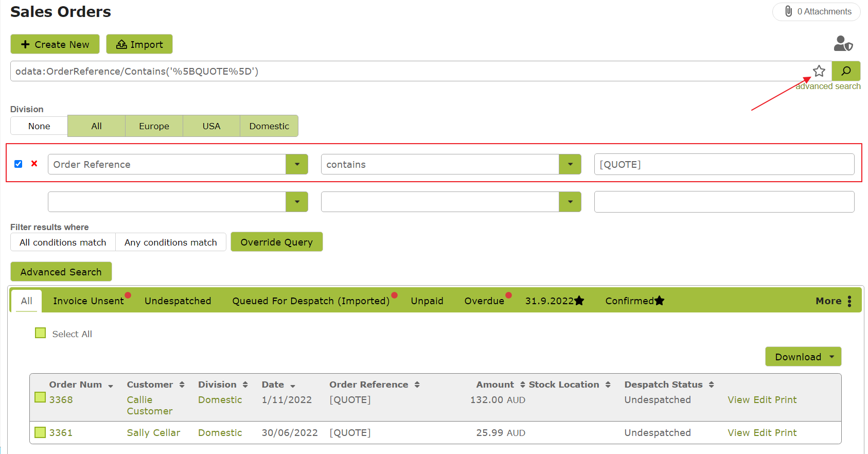This screenshot has height=454, width=868.
Task: Set Division filter to All
Action: (x=97, y=126)
